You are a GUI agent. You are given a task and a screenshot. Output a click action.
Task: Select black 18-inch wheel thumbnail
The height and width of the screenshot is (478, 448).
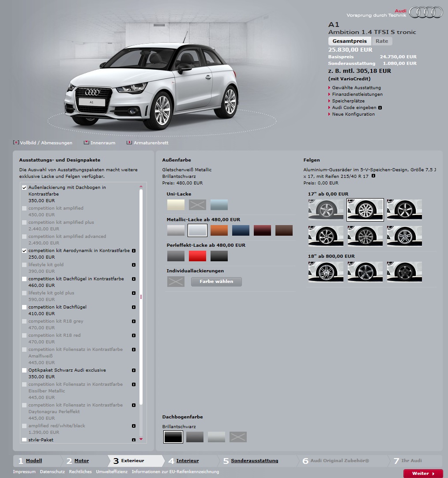pos(404,272)
